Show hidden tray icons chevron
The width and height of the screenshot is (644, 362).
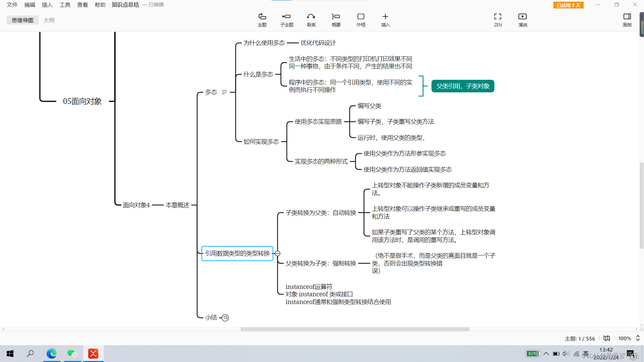coord(546,354)
